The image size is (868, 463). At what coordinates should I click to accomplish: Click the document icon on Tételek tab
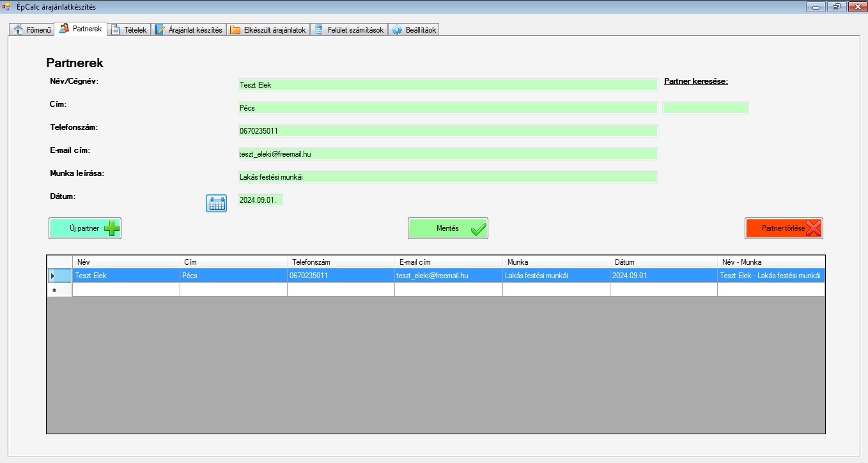point(116,29)
